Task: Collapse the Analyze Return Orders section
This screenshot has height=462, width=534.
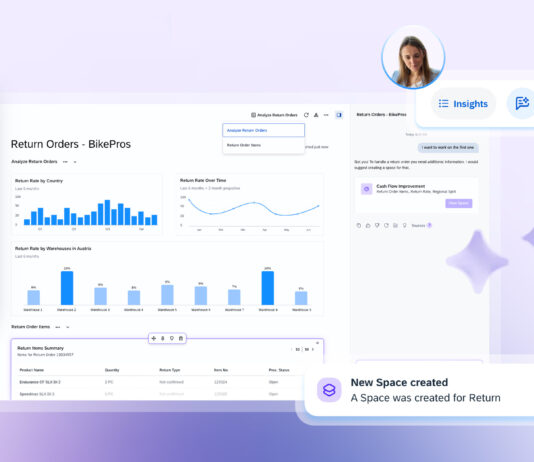Action: (x=75, y=162)
